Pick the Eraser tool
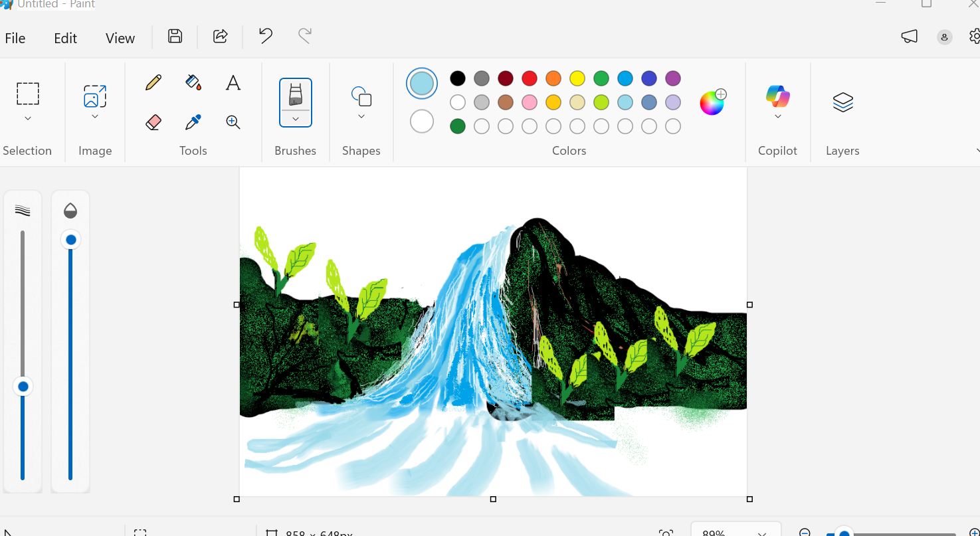This screenshot has height=536, width=980. point(152,122)
